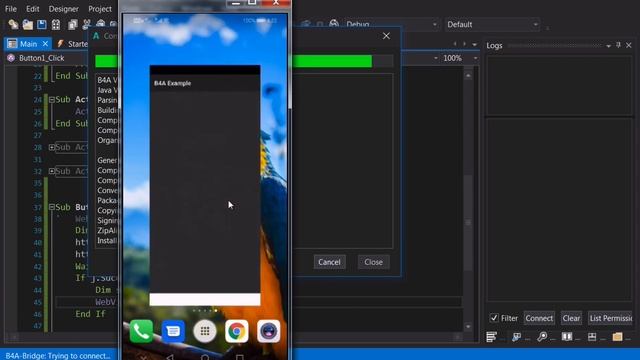Click the Clear button in Logs
The height and width of the screenshot is (360, 640).
click(571, 318)
